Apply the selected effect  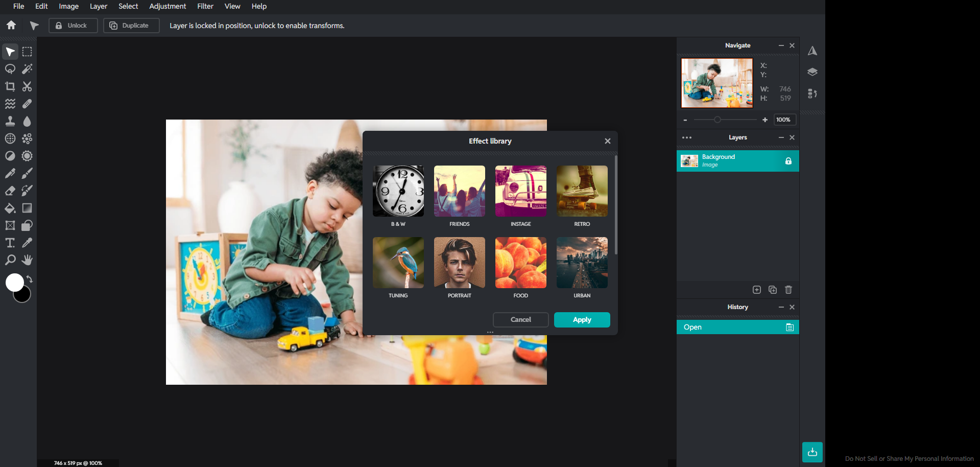click(x=582, y=320)
